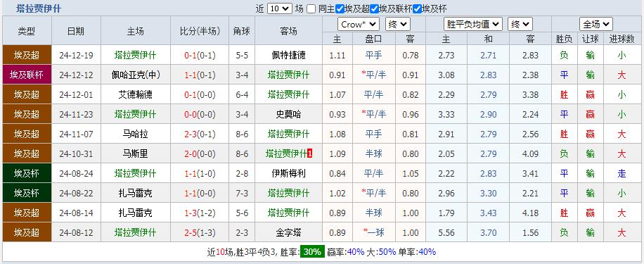
Task: Click the 盘口 column header
Action: pyautogui.click(x=374, y=39)
